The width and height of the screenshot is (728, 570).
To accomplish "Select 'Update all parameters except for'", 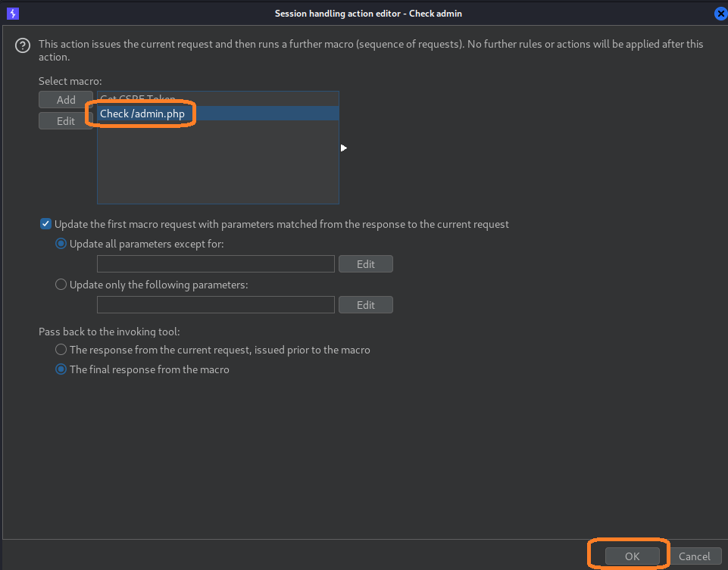I will (x=61, y=243).
